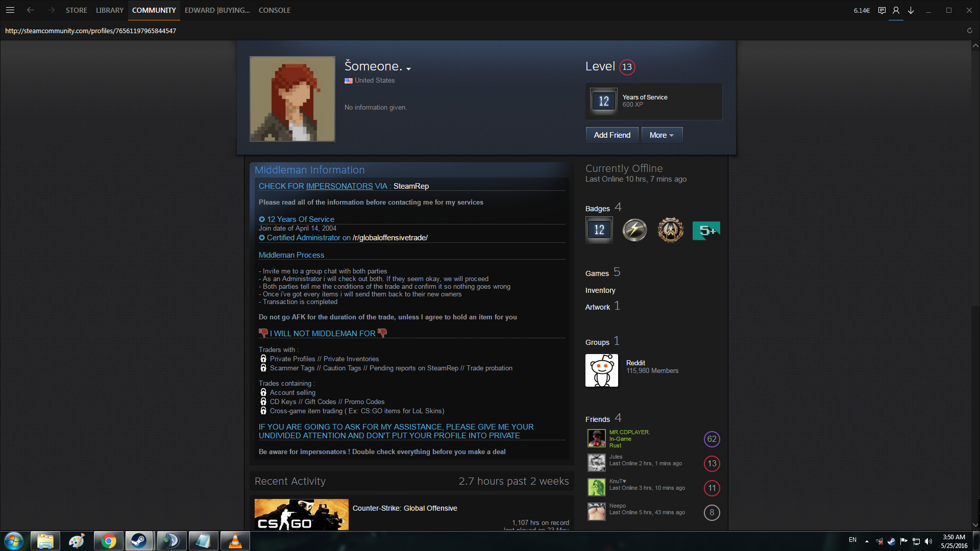Open the account profile icon

point(896,10)
